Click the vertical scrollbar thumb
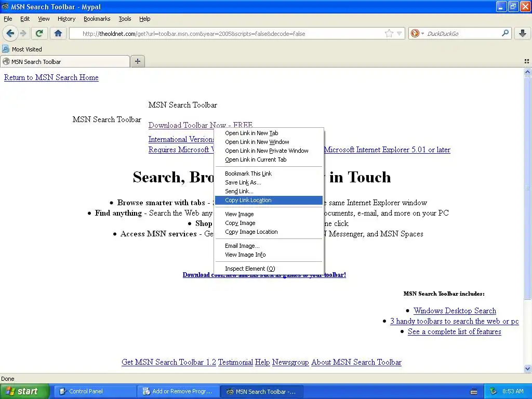532x399 pixels. click(x=527, y=188)
